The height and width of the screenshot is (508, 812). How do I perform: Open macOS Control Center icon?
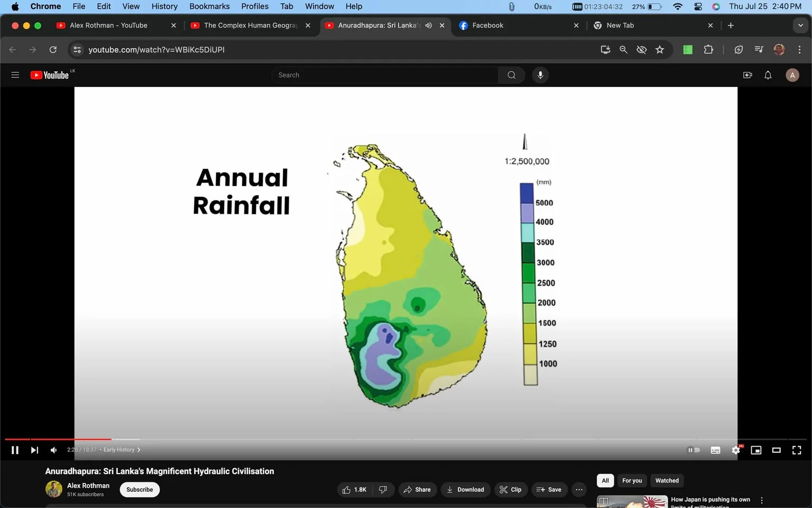point(698,6)
